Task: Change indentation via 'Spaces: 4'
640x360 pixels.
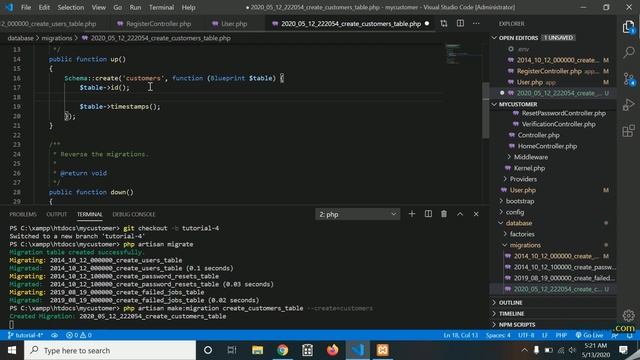Action: [x=498, y=335]
